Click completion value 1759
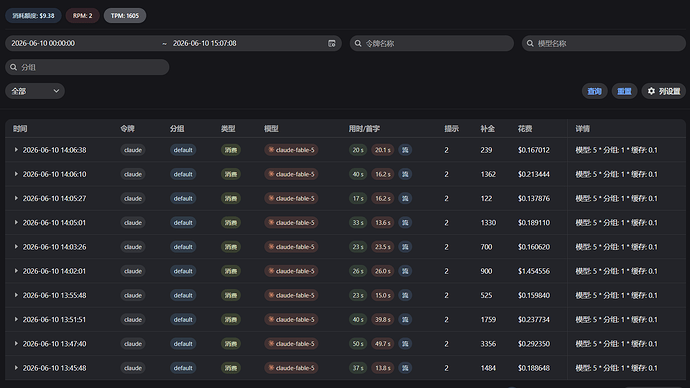Viewport: 690px width, 388px height. point(488,319)
